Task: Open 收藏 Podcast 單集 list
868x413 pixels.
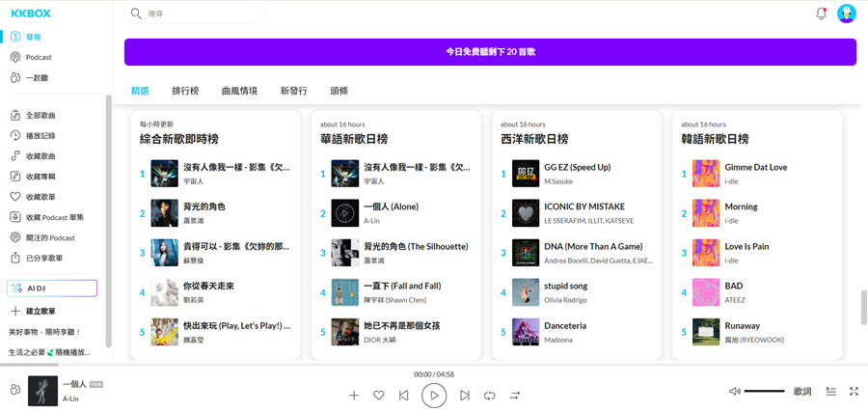Action: 47,217
